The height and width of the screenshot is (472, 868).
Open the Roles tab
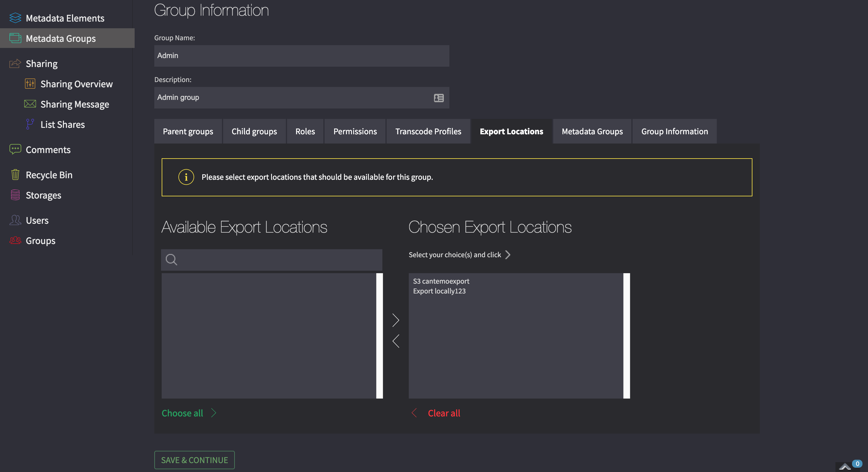(305, 132)
